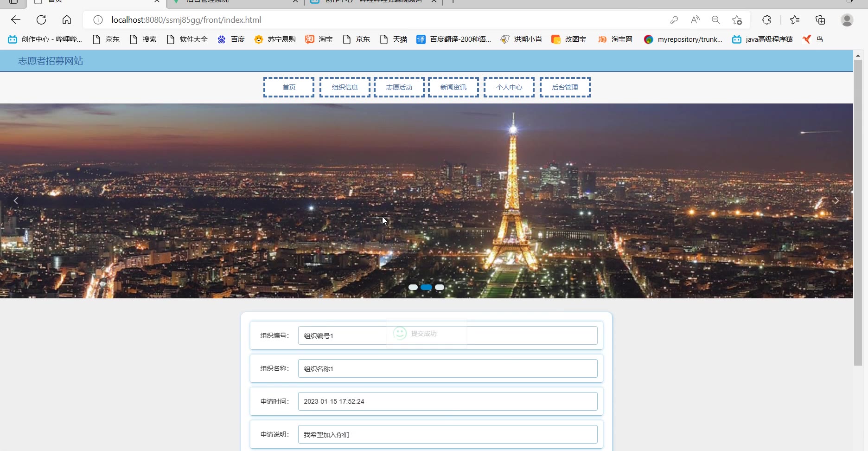Go to browser home icon

point(67,20)
